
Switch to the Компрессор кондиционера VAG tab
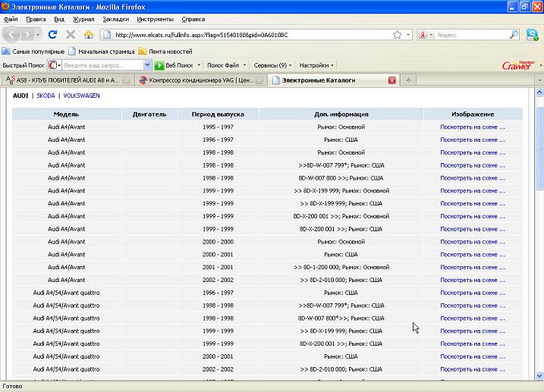200,80
